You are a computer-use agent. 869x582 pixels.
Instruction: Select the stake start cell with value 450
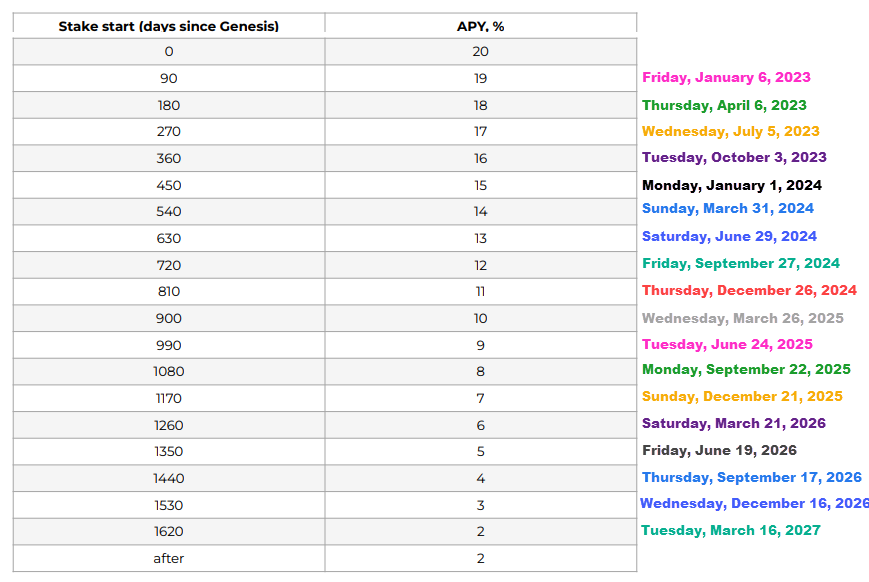click(x=168, y=185)
